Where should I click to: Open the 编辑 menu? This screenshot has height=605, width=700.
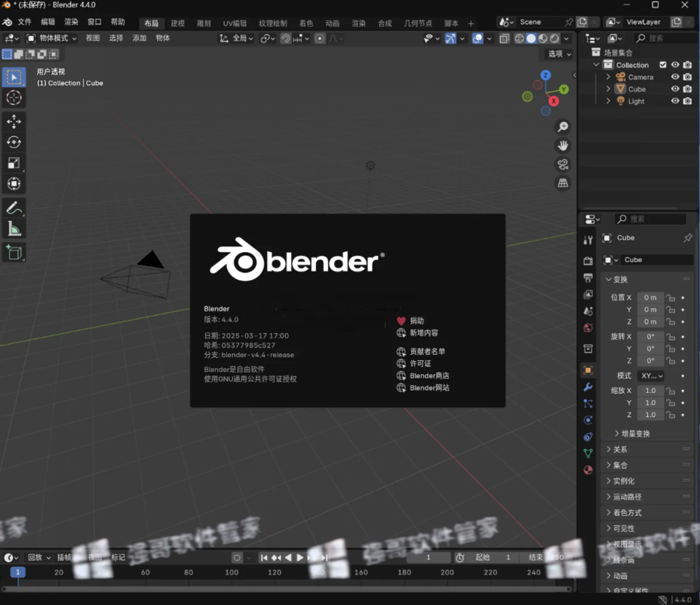[48, 22]
